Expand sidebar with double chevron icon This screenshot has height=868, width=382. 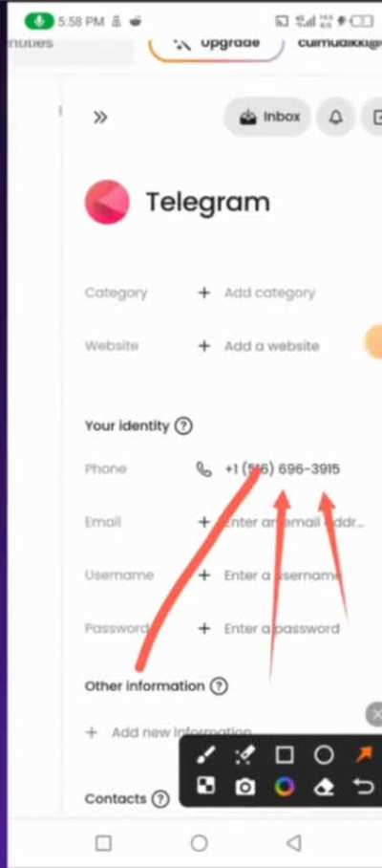tap(100, 118)
